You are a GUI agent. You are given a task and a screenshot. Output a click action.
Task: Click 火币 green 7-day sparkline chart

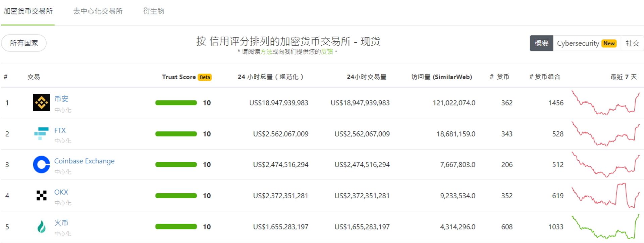click(x=606, y=227)
